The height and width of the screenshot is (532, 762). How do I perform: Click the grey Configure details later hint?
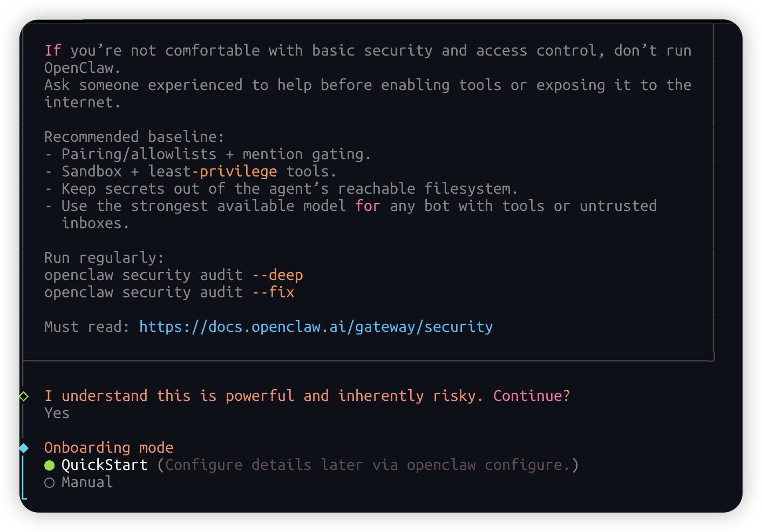(368, 465)
